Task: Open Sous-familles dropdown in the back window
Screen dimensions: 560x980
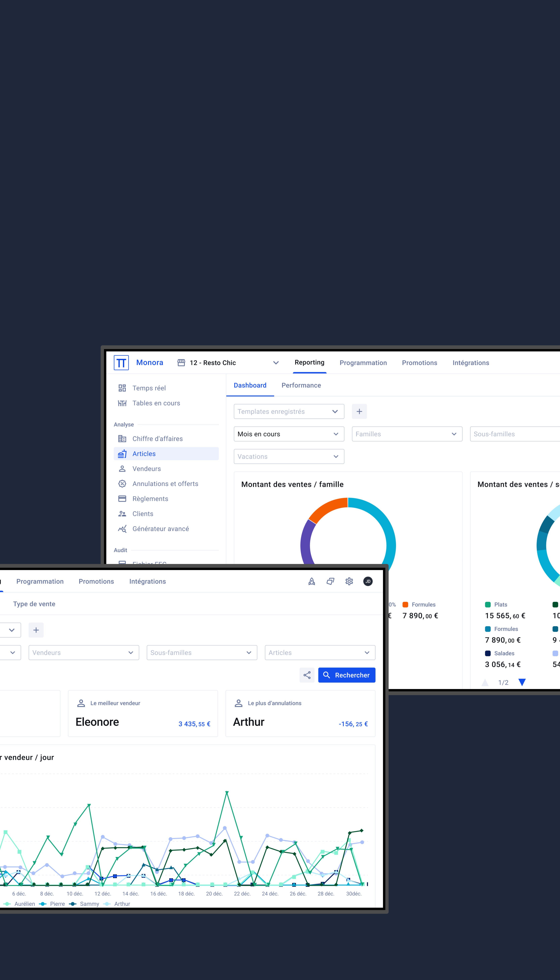Action: click(x=515, y=434)
